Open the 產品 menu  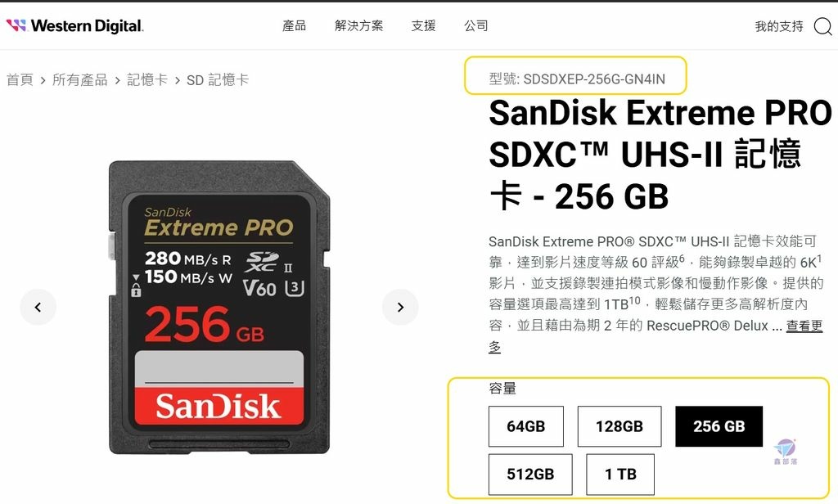point(294,25)
